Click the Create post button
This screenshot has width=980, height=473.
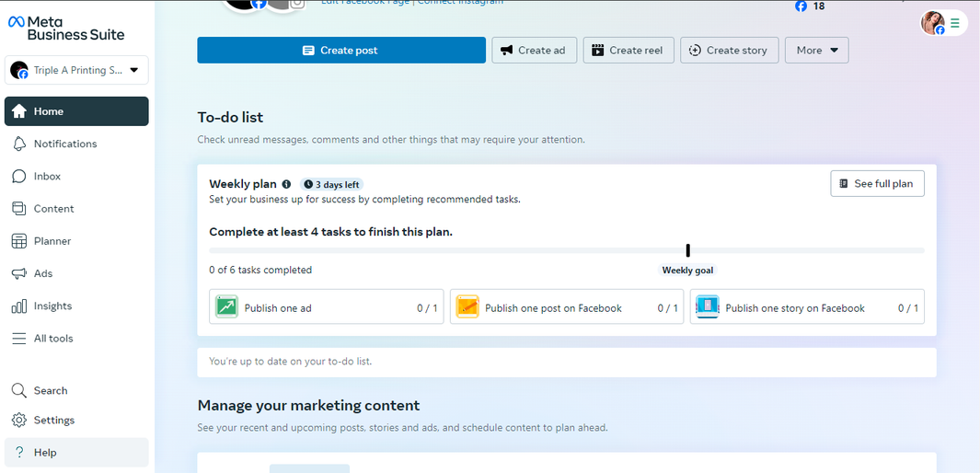coord(341,50)
